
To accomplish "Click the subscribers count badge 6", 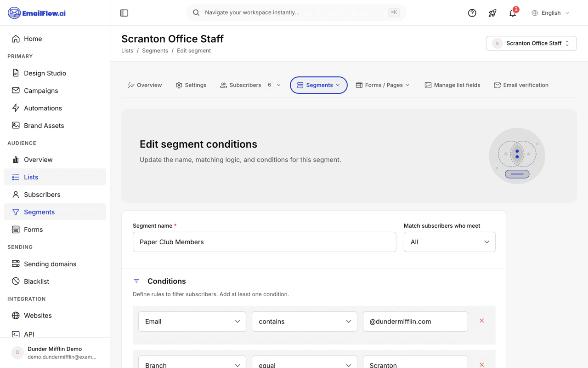I will click(x=270, y=85).
